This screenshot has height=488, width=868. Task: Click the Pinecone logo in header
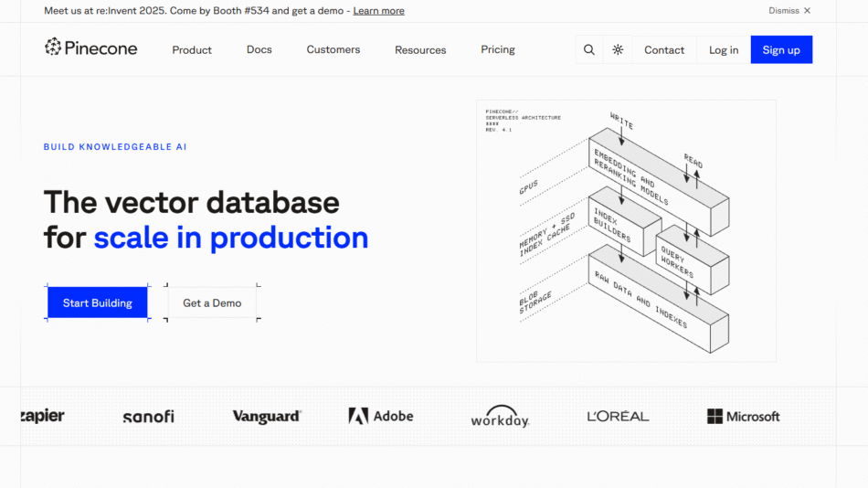pos(91,48)
